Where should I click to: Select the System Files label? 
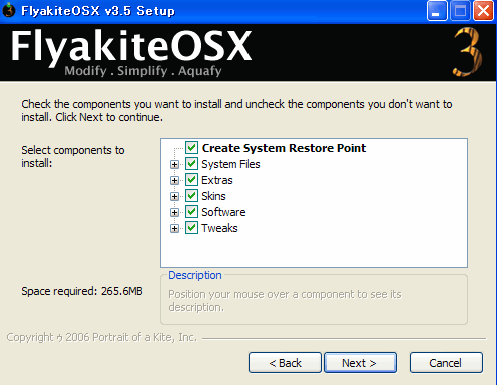pos(231,164)
